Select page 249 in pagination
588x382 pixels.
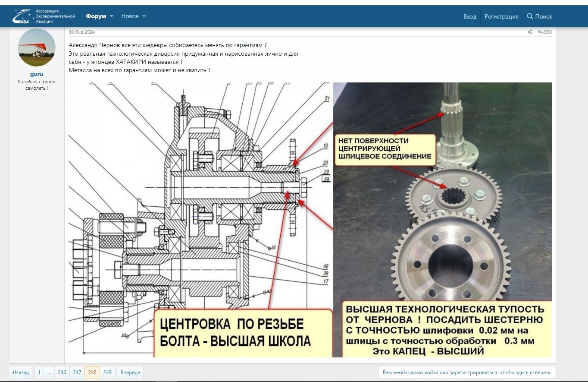(x=107, y=371)
